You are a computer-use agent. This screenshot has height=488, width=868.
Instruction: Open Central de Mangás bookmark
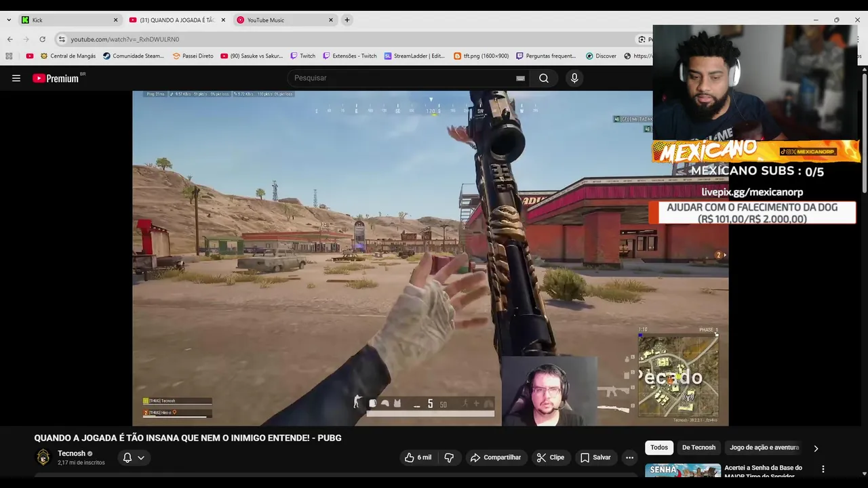point(68,56)
